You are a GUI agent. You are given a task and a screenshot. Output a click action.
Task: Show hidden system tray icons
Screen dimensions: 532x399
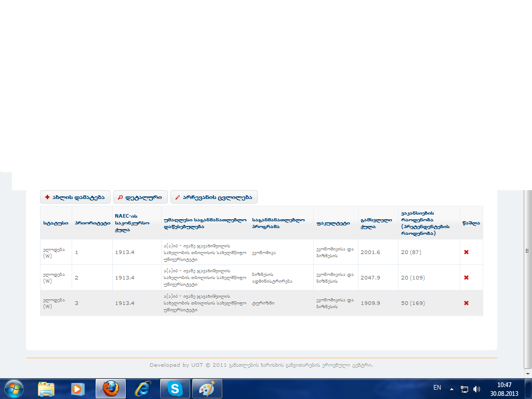451,389
